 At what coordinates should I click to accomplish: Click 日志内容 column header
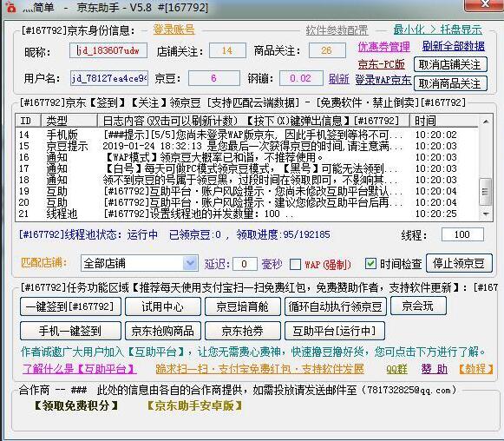(x=253, y=121)
